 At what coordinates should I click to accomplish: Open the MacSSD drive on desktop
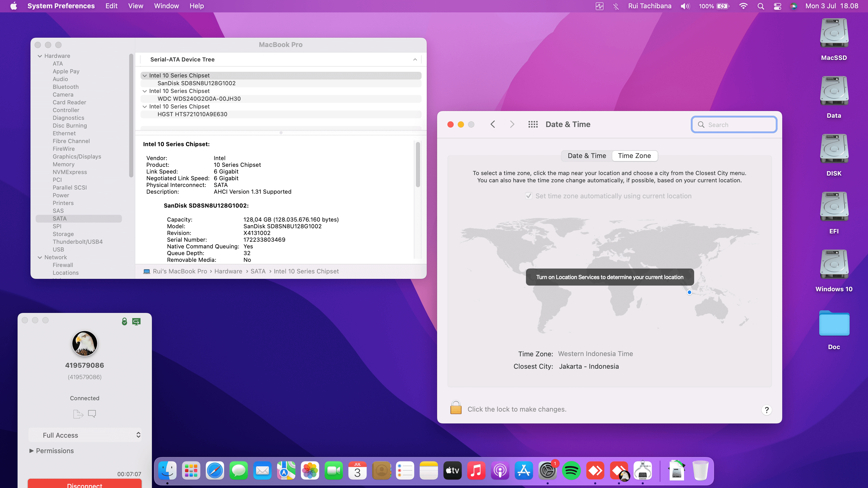point(834,34)
